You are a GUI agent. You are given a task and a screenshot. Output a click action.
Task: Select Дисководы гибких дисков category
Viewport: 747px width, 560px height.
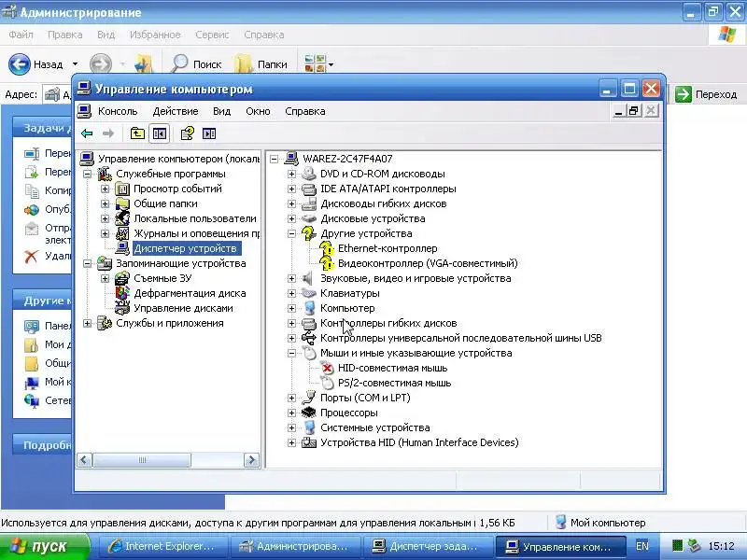384,203
